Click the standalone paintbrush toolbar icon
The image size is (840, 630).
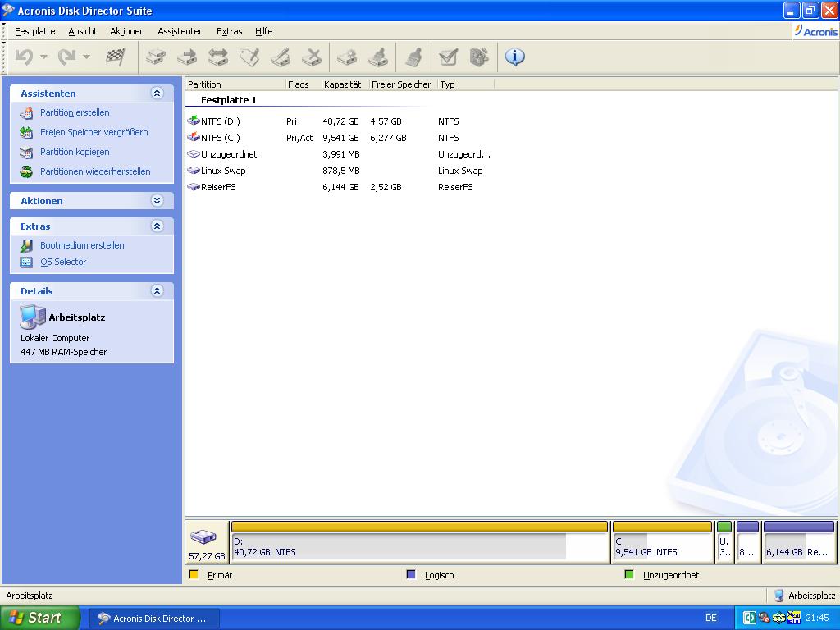click(413, 57)
